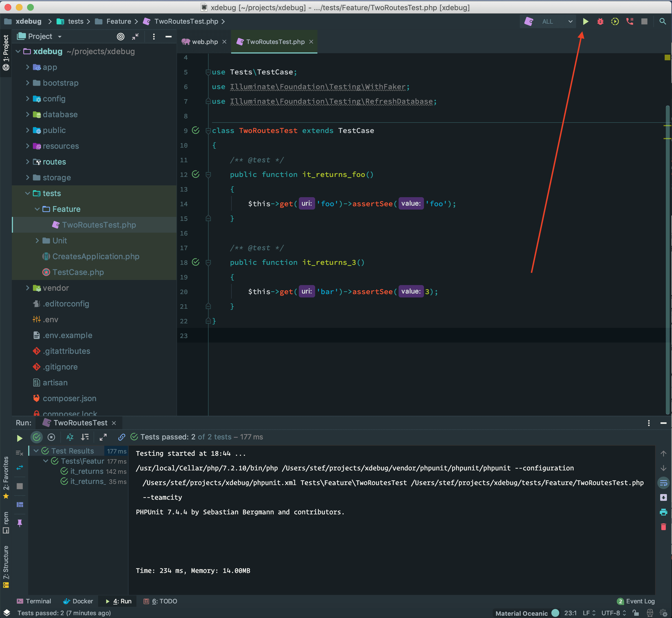Toggle 'Show Passed' filter in test results

pyautogui.click(x=37, y=437)
